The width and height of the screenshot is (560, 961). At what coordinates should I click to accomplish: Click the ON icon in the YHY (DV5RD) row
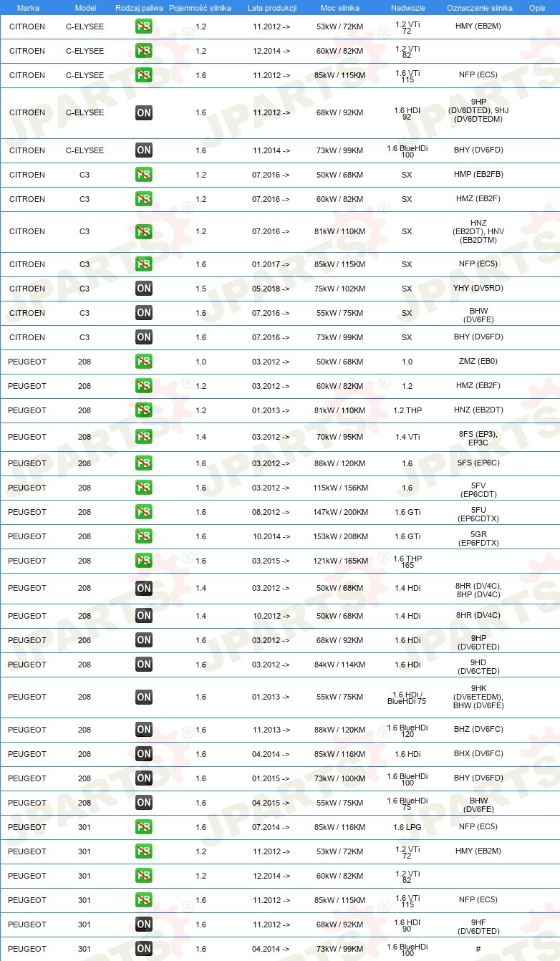[144, 289]
